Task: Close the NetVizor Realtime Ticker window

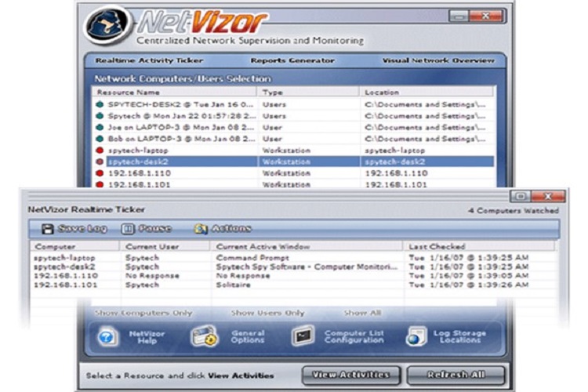Action: pyautogui.click(x=548, y=196)
